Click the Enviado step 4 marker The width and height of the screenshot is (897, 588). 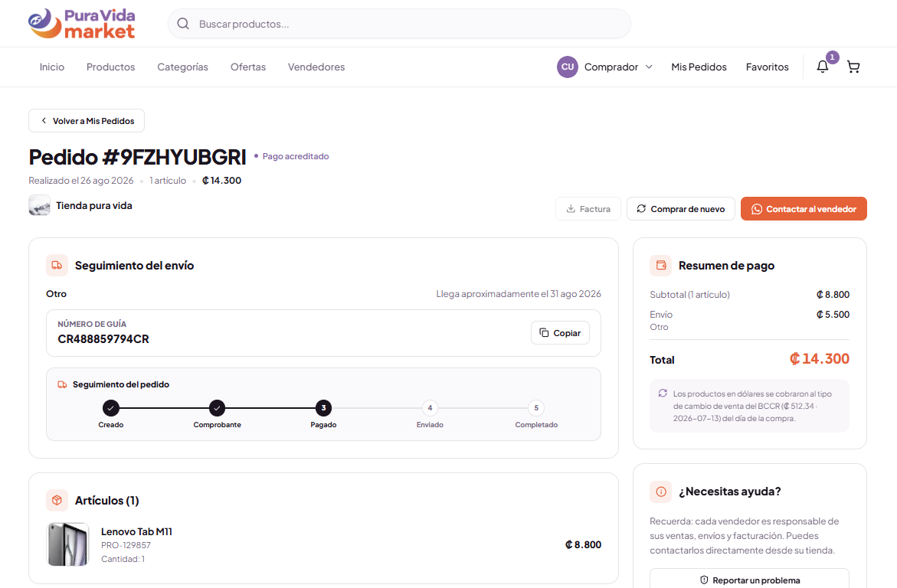pyautogui.click(x=430, y=408)
